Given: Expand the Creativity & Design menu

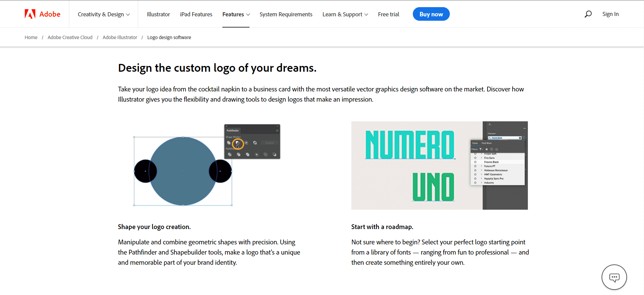Looking at the screenshot, I should [x=104, y=14].
